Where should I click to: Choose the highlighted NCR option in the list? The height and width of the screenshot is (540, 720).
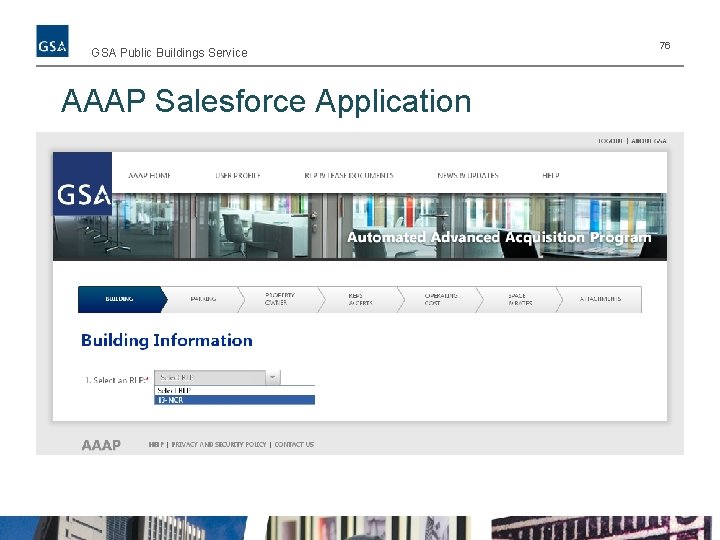click(x=235, y=400)
